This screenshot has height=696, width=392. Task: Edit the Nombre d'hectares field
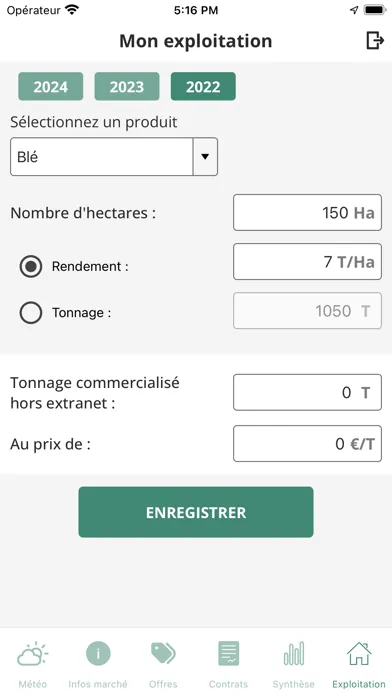pyautogui.click(x=307, y=213)
